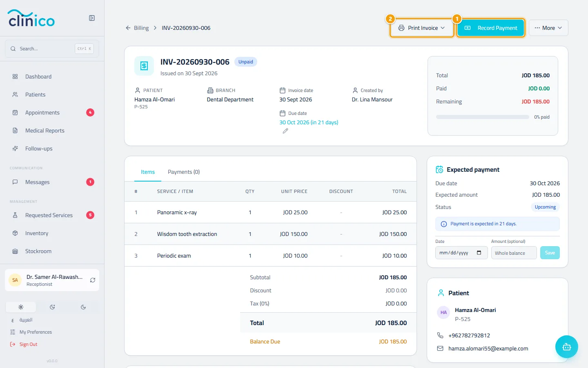Click the Patient card person icon
Viewport: 588px width, 368px height.
[x=441, y=293]
